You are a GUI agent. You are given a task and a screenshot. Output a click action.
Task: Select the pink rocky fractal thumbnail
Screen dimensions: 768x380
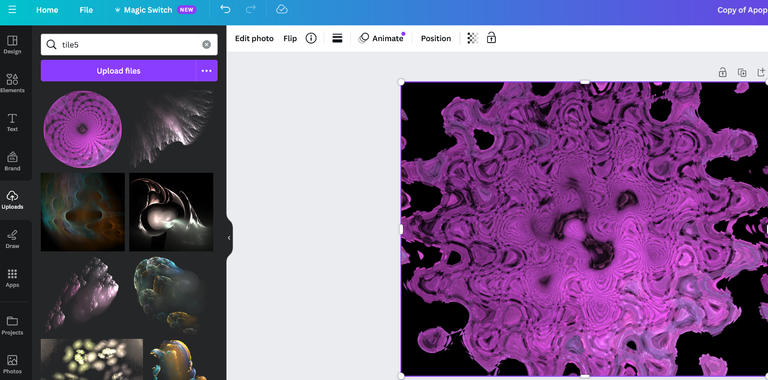83,295
